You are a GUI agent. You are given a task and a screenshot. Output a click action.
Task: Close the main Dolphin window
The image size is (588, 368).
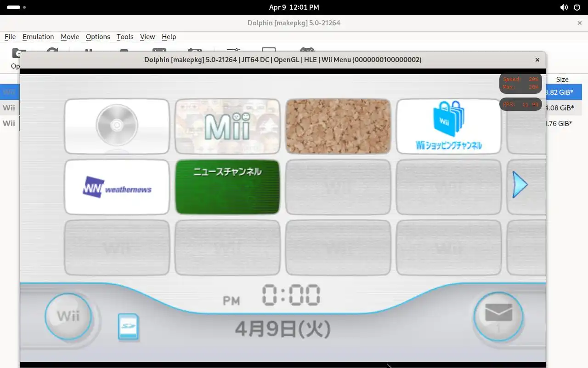[x=579, y=23]
